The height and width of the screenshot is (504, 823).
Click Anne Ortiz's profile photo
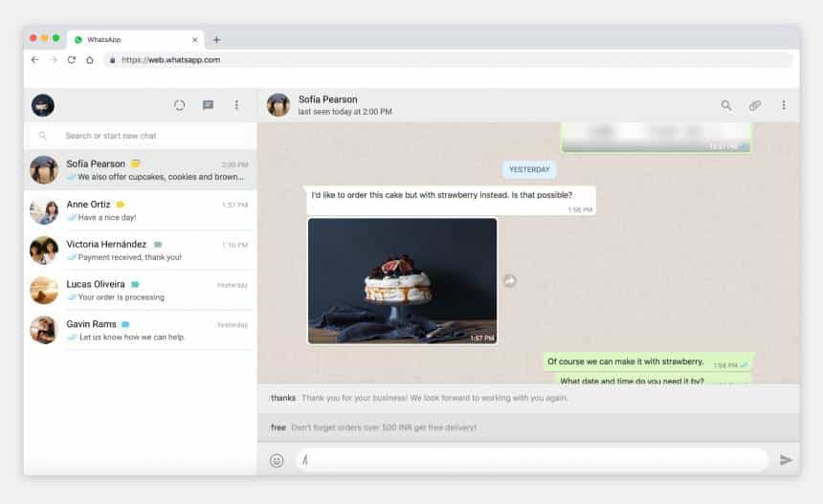tap(44, 210)
